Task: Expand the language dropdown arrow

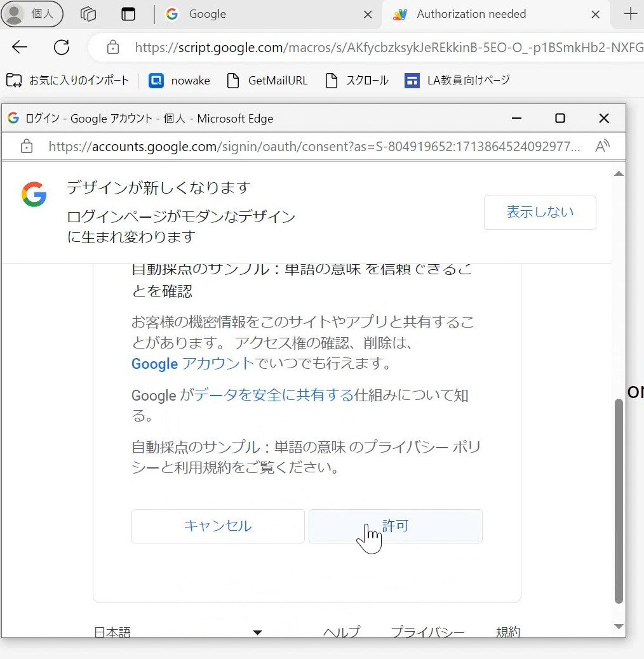Action: [x=257, y=632]
